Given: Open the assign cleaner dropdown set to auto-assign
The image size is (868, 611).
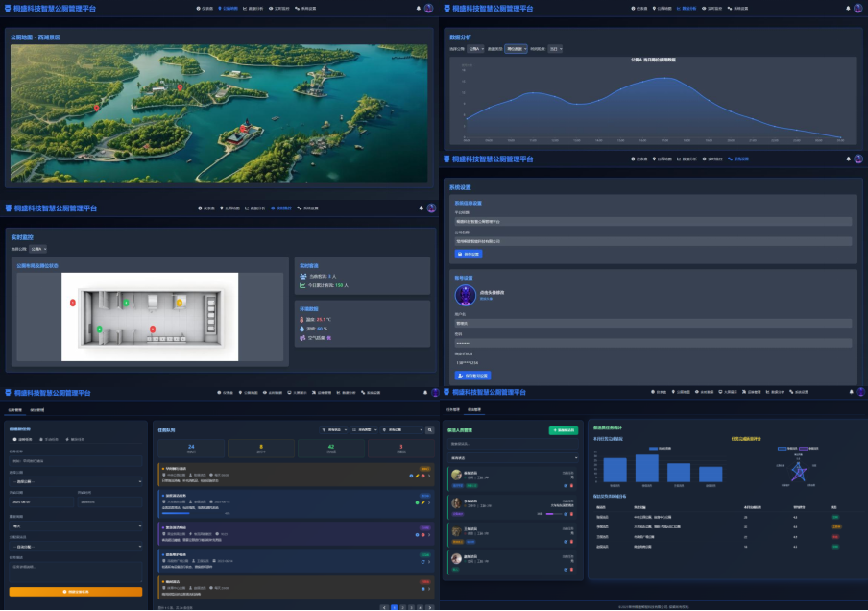Looking at the screenshot, I should pos(76,547).
